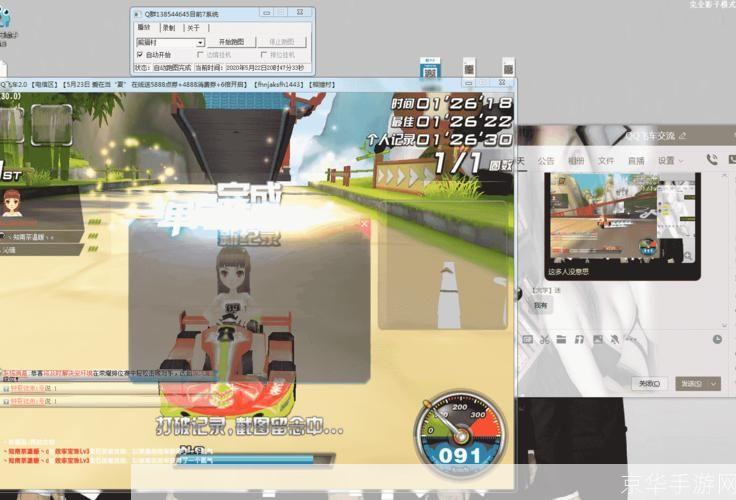Screen dimensions: 736x500
Task: Open the 文件 tab in the QQ group chat
Action: [606, 161]
